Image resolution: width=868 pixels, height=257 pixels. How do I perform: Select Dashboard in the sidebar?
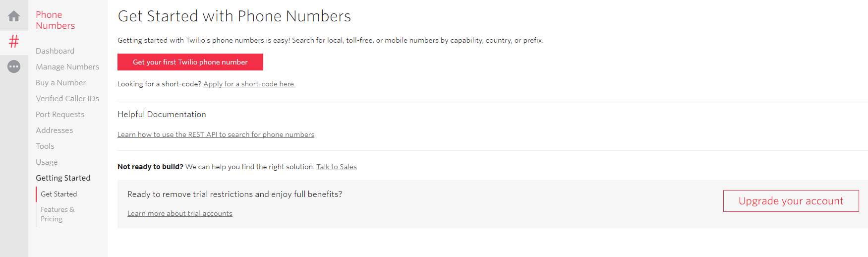(55, 51)
